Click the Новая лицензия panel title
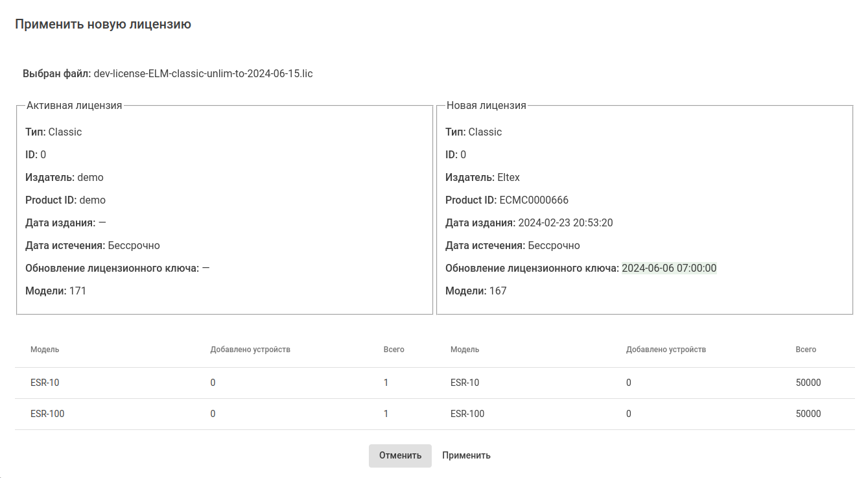This screenshot has width=868, height=478. [486, 106]
